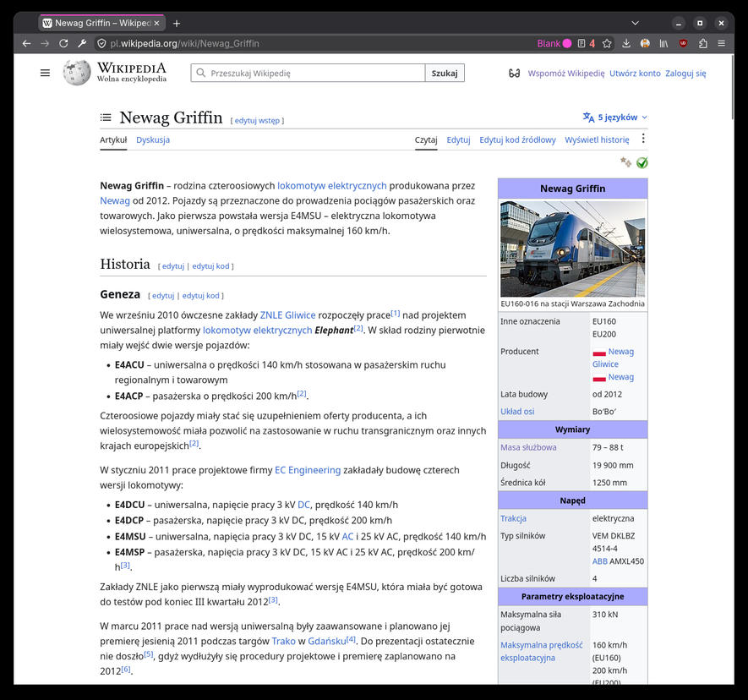Open Masa służbowa infobox link

(x=528, y=447)
